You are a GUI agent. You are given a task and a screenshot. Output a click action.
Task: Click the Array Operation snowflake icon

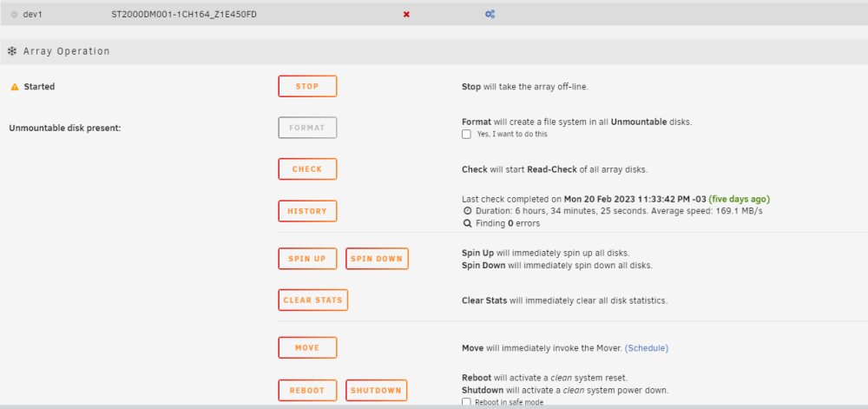pos(12,51)
